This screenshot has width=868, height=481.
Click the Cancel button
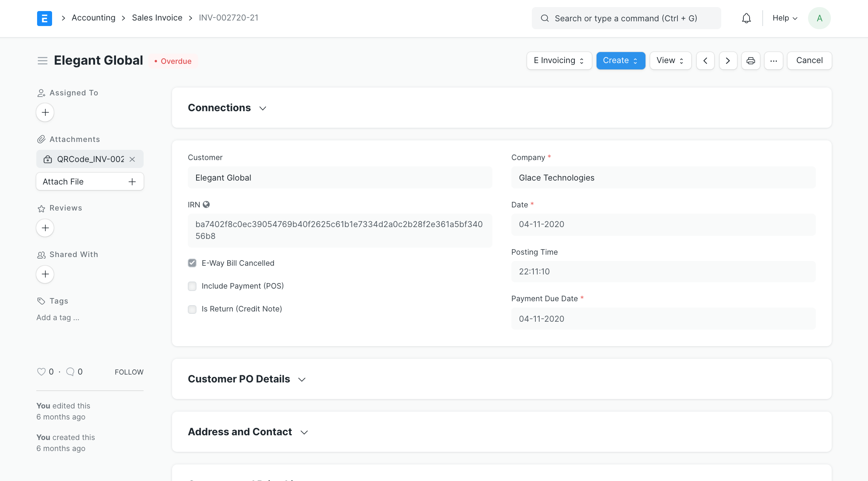(x=809, y=61)
